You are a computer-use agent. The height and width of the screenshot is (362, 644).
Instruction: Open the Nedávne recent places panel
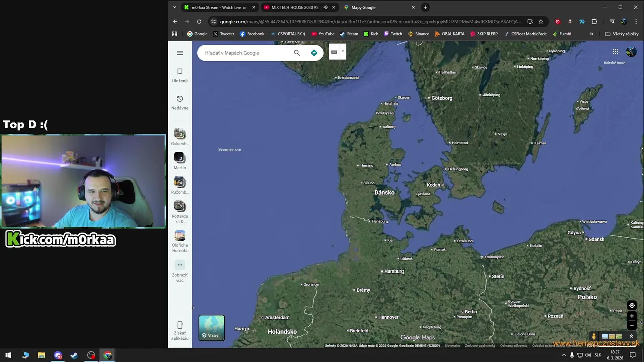click(180, 102)
